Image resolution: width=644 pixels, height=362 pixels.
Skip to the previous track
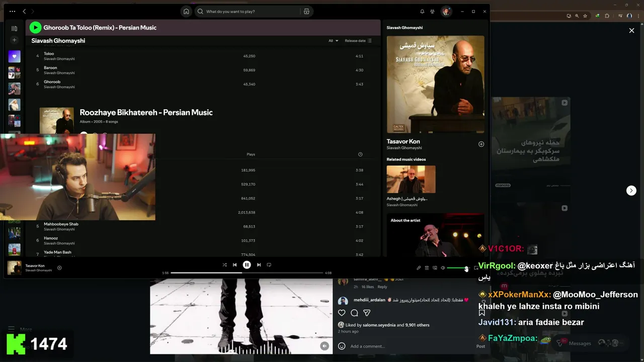[x=234, y=265]
